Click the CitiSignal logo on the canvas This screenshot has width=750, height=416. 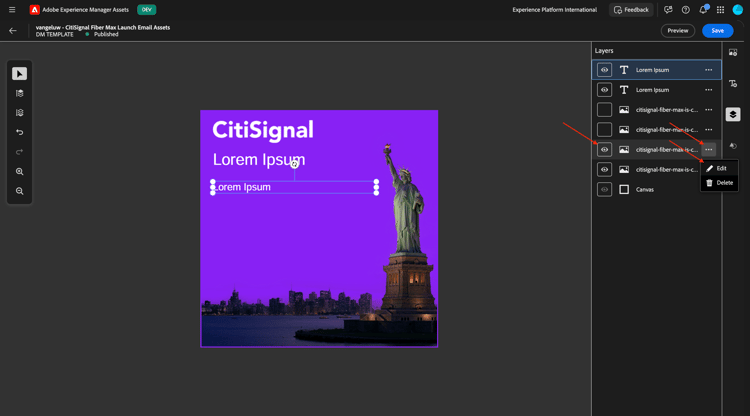click(x=263, y=130)
